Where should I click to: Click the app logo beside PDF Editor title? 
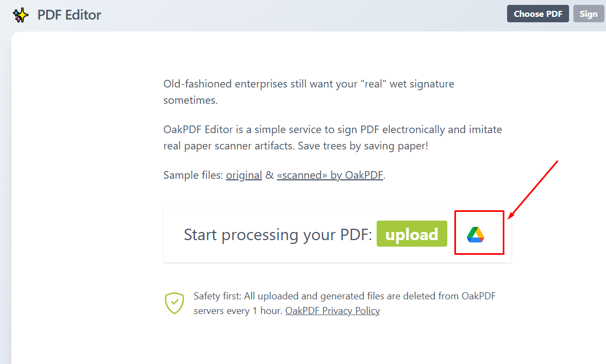[x=21, y=15]
